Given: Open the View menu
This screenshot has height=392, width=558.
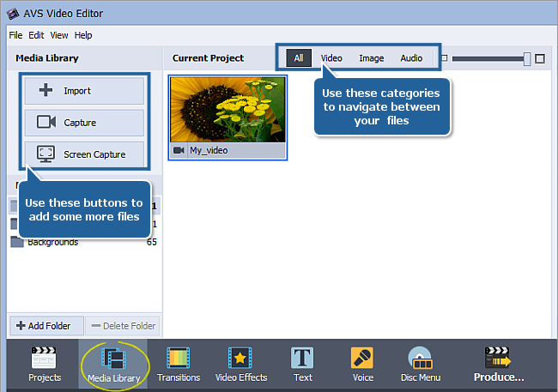Looking at the screenshot, I should click(x=59, y=35).
